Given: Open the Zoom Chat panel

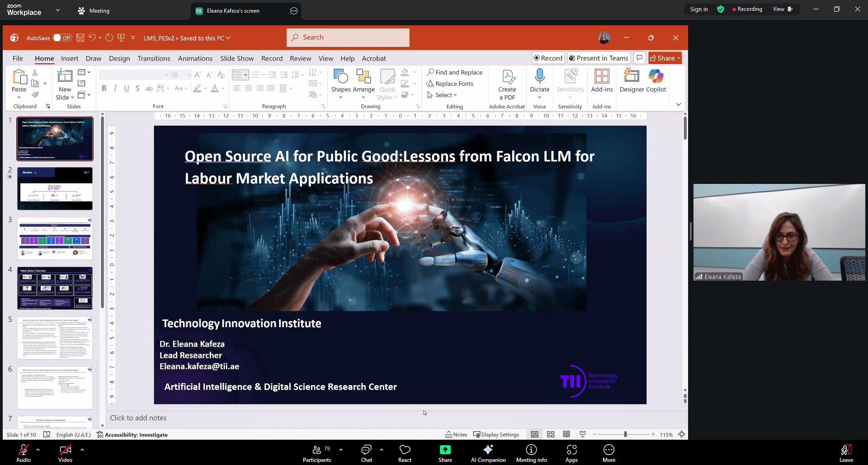Looking at the screenshot, I should point(366,453).
